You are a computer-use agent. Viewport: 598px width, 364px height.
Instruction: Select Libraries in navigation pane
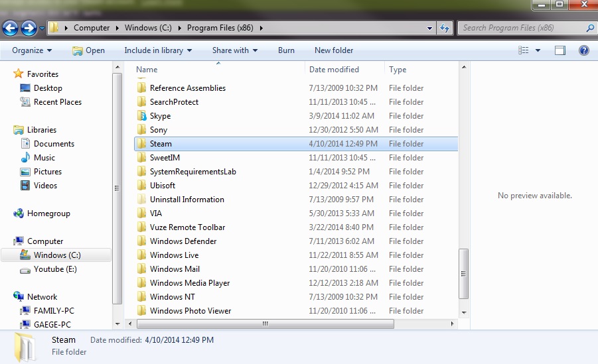(x=42, y=129)
